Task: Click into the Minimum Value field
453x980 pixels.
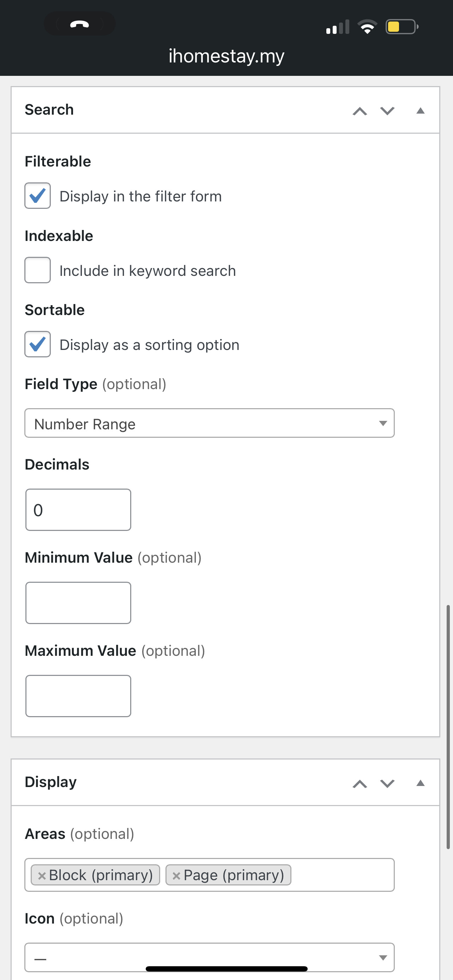Action: pos(78,603)
